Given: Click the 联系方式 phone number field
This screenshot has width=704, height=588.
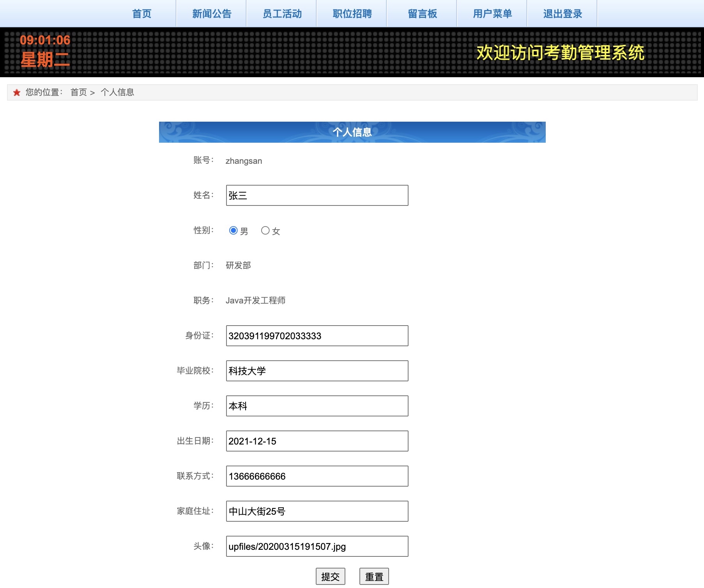Looking at the screenshot, I should 317,476.
